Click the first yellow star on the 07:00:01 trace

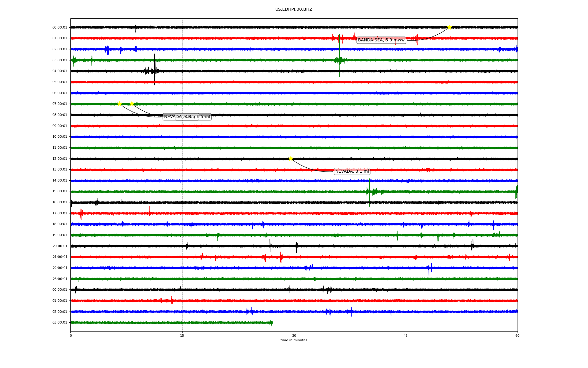(119, 104)
